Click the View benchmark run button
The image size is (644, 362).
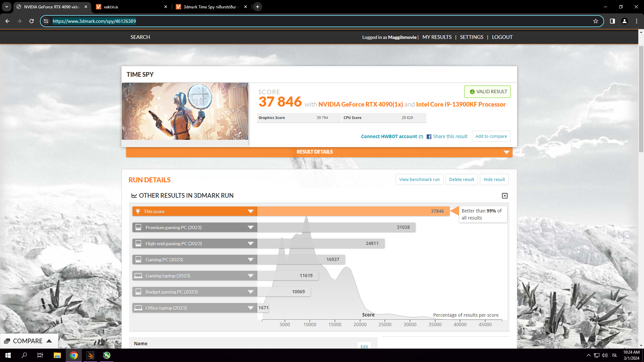[419, 179]
